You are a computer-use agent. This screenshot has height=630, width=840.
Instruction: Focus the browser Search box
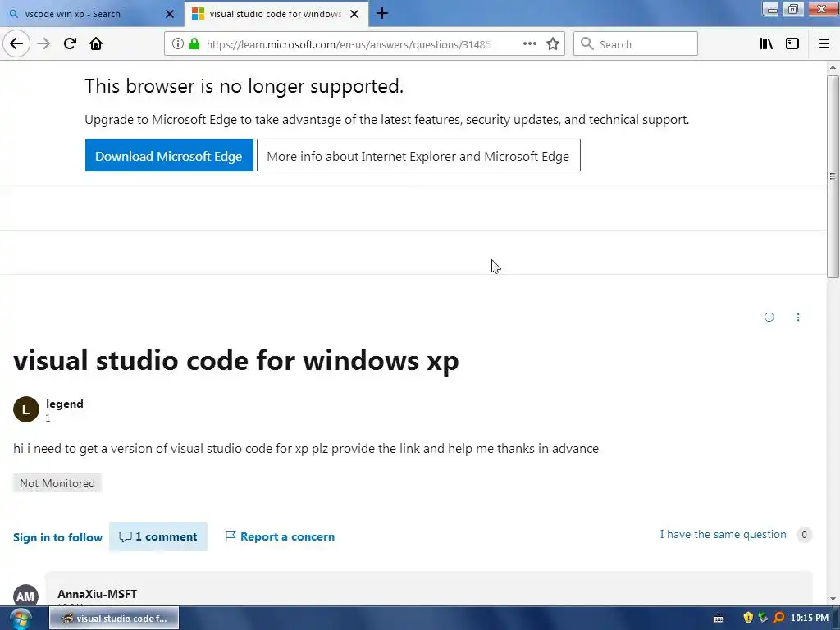[636, 44]
